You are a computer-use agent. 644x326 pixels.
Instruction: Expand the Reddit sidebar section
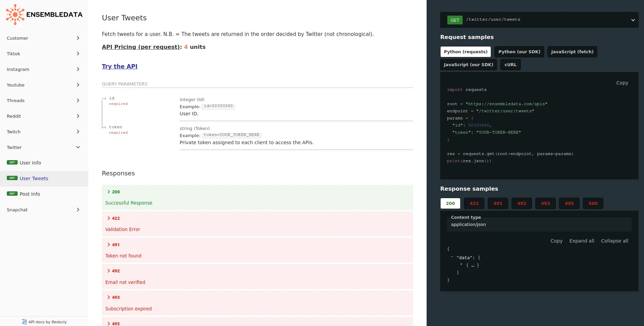(44, 116)
